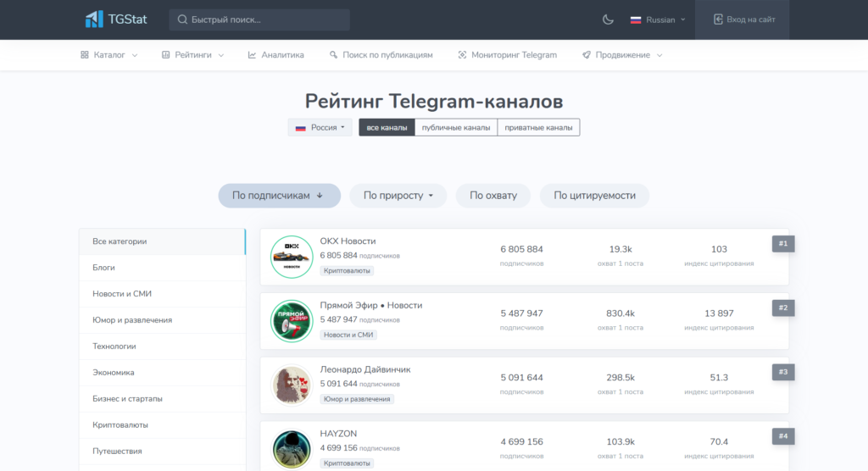
Task: Click the TGStat logo
Action: click(115, 19)
